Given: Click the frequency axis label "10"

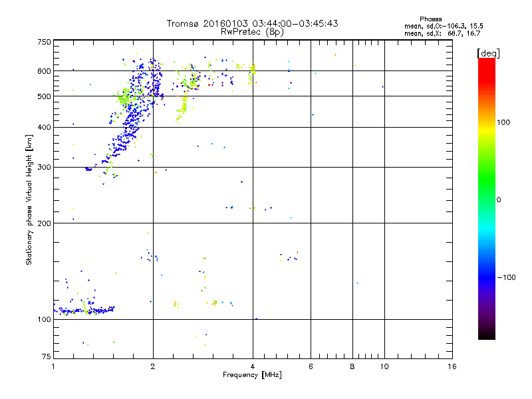Looking at the screenshot, I should click(384, 366).
